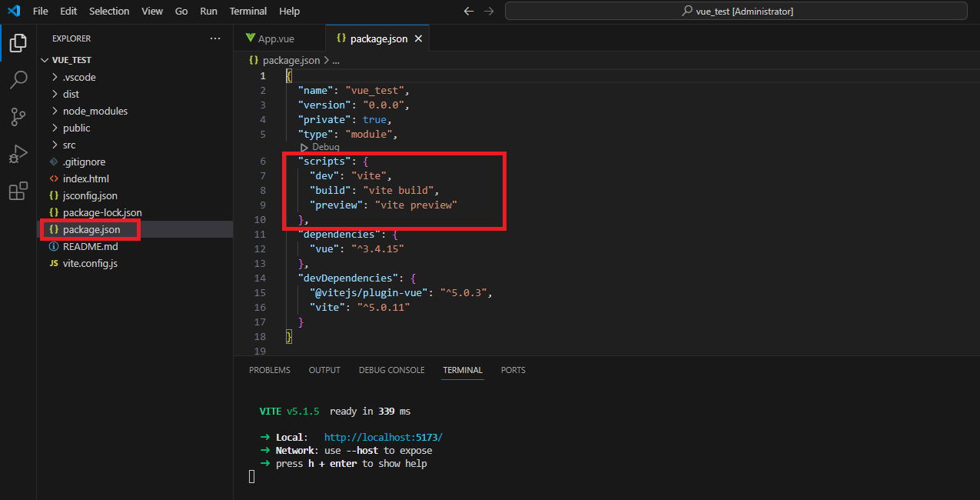Open index.html in the explorer

pyautogui.click(x=135, y=178)
